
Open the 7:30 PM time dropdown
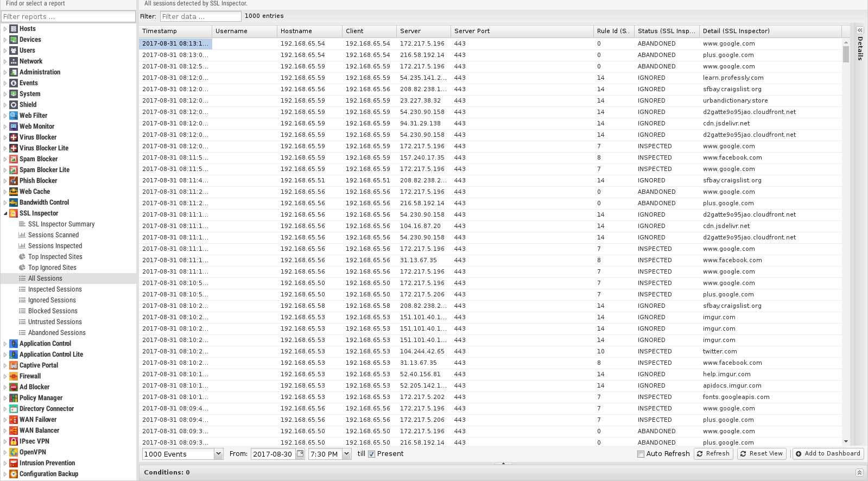point(347,454)
